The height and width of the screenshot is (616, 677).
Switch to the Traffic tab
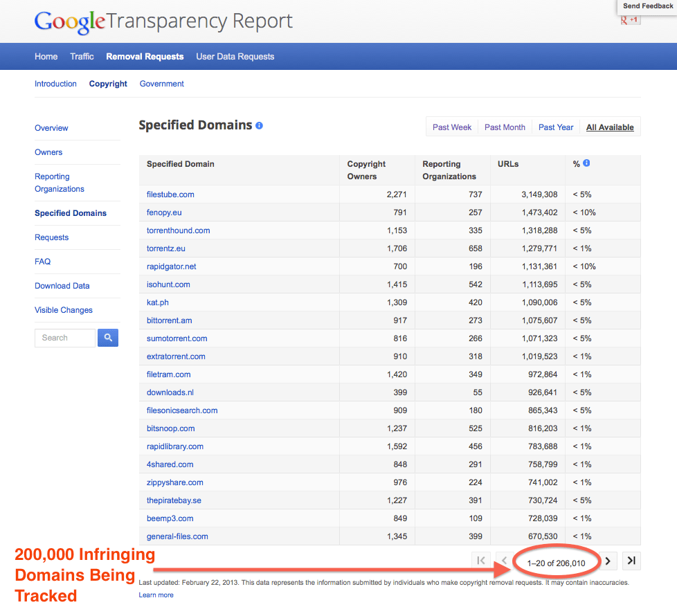(82, 57)
